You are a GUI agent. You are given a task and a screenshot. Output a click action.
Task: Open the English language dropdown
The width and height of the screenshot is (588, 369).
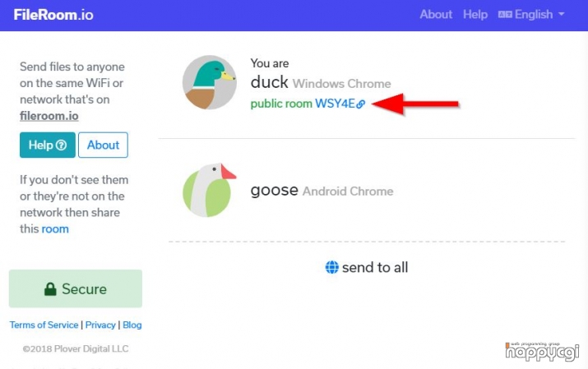[x=531, y=15]
